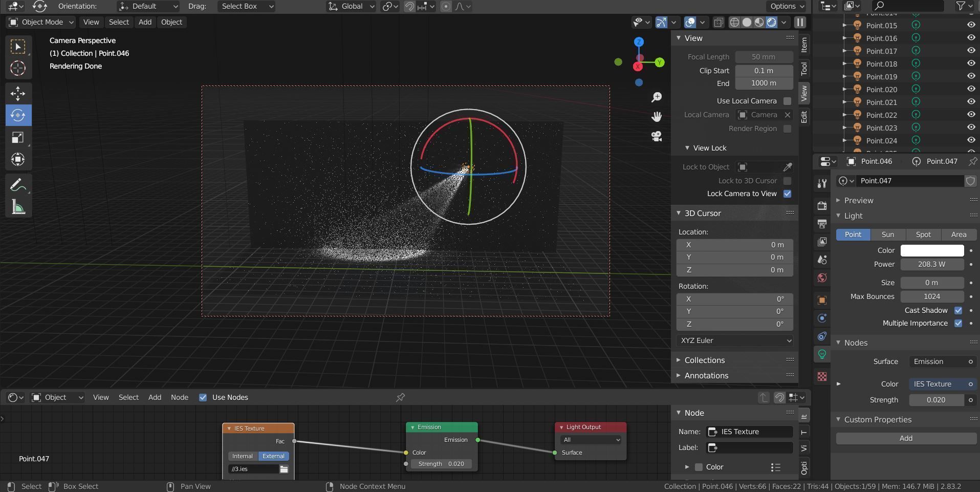Click the zoom magnifier viewport icon

tap(657, 97)
